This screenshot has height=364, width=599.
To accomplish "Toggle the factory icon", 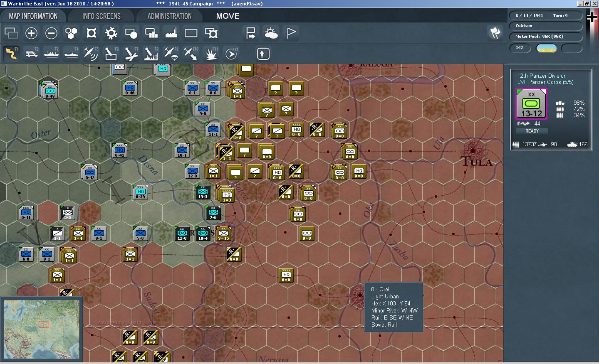I will point(171,33).
